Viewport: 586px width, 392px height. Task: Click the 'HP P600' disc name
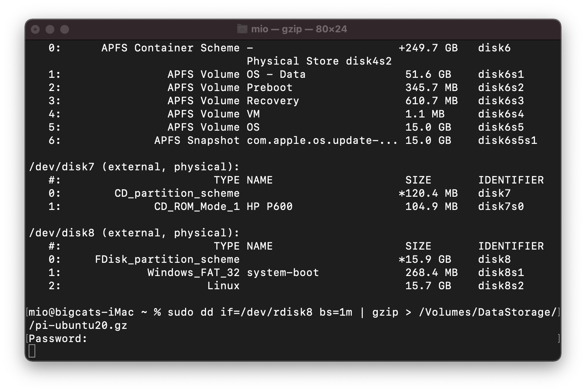270,206
